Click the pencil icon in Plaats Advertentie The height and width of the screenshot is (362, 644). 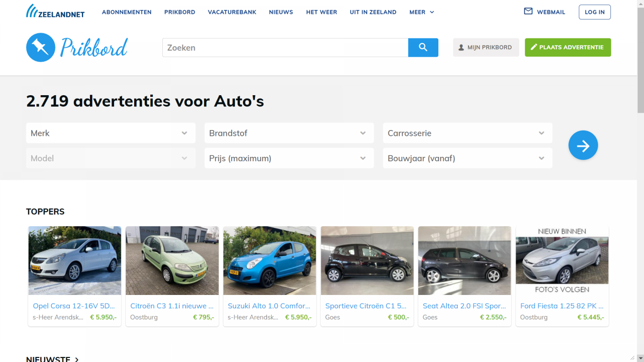click(534, 47)
